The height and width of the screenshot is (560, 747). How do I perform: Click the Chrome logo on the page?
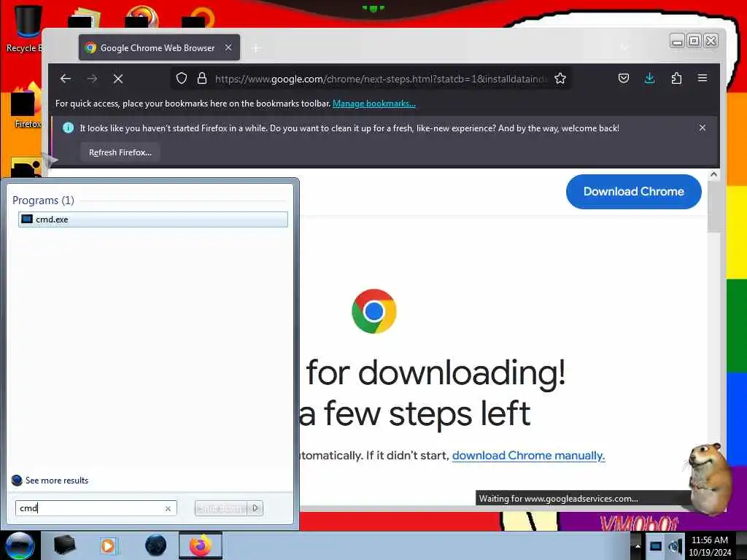pos(374,311)
